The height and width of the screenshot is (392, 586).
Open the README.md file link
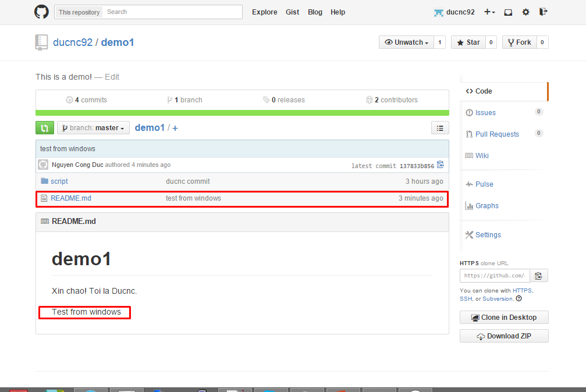70,198
